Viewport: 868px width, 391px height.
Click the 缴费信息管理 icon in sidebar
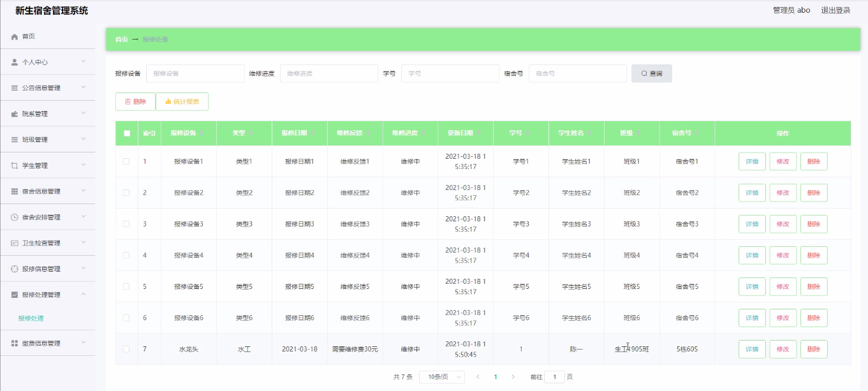[15, 343]
